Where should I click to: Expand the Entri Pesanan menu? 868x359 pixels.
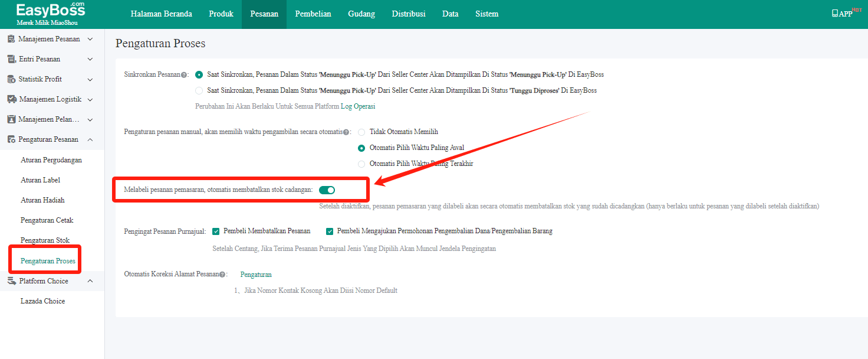[90, 59]
